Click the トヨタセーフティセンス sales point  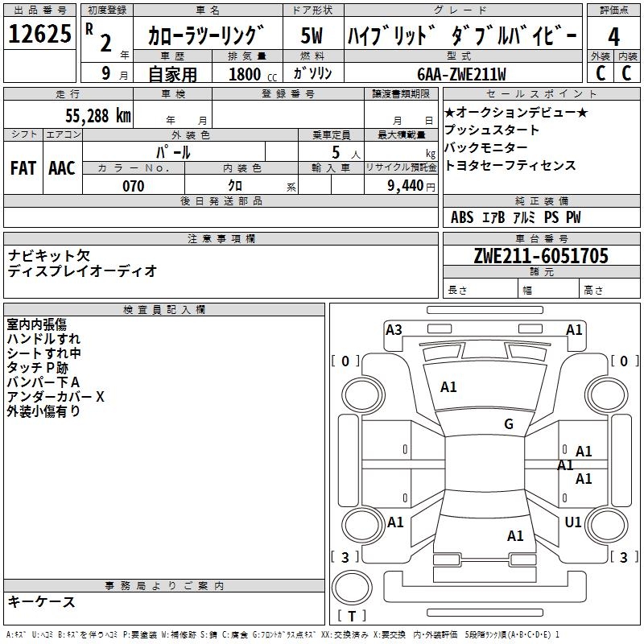coord(510,165)
